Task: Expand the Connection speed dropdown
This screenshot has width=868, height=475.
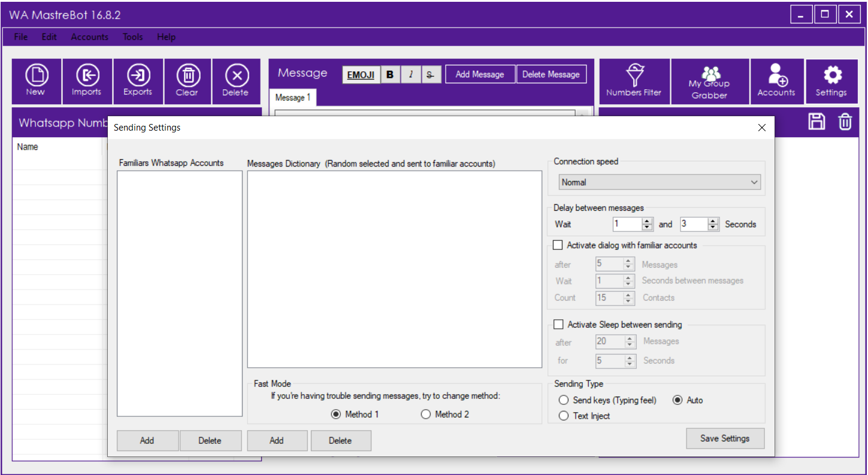Action: pos(754,182)
